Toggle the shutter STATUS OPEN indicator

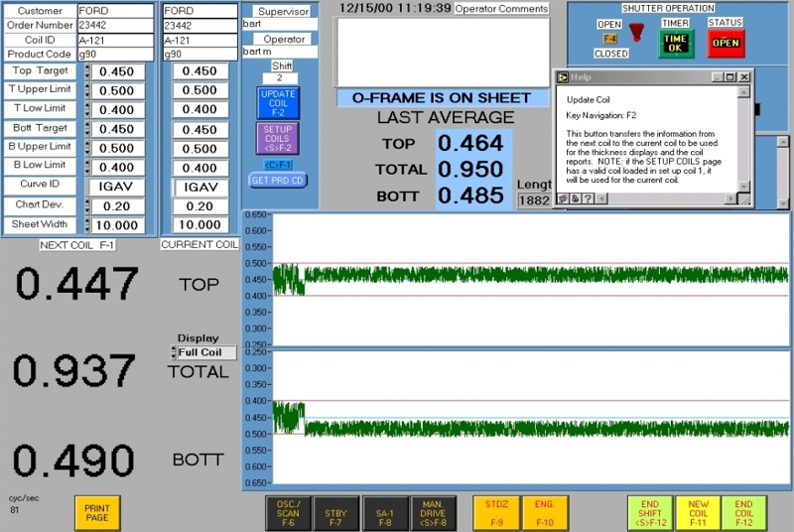click(x=726, y=43)
